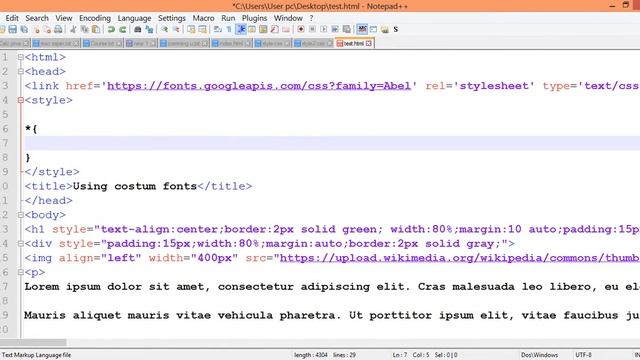
Task: Switch to the style2.css tab
Action: pyautogui.click(x=313, y=43)
